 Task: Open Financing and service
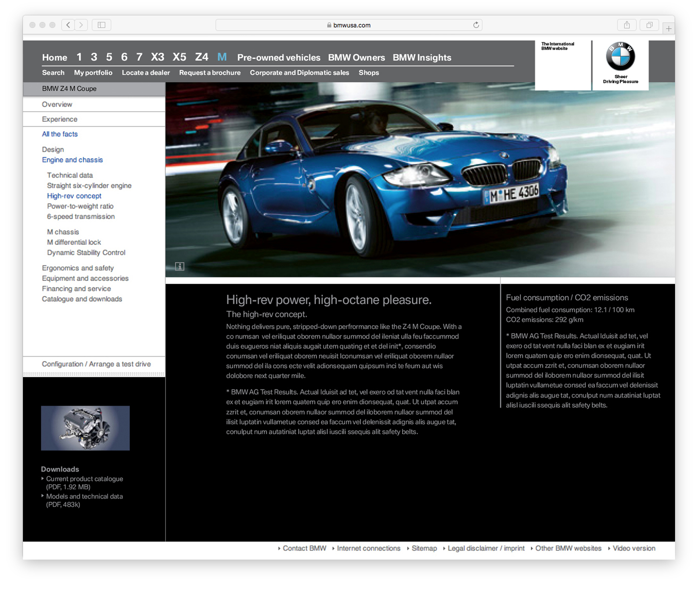76,289
